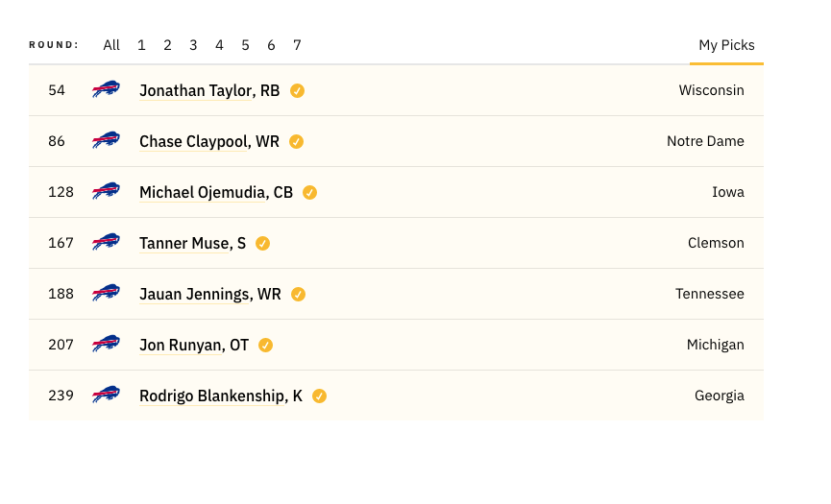Click the checkmark badge beside Chase Claypool

point(296,142)
